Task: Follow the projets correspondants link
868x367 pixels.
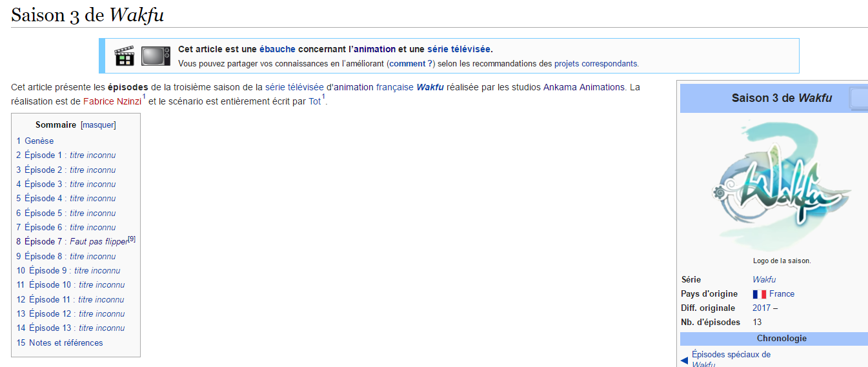Action: tap(595, 64)
